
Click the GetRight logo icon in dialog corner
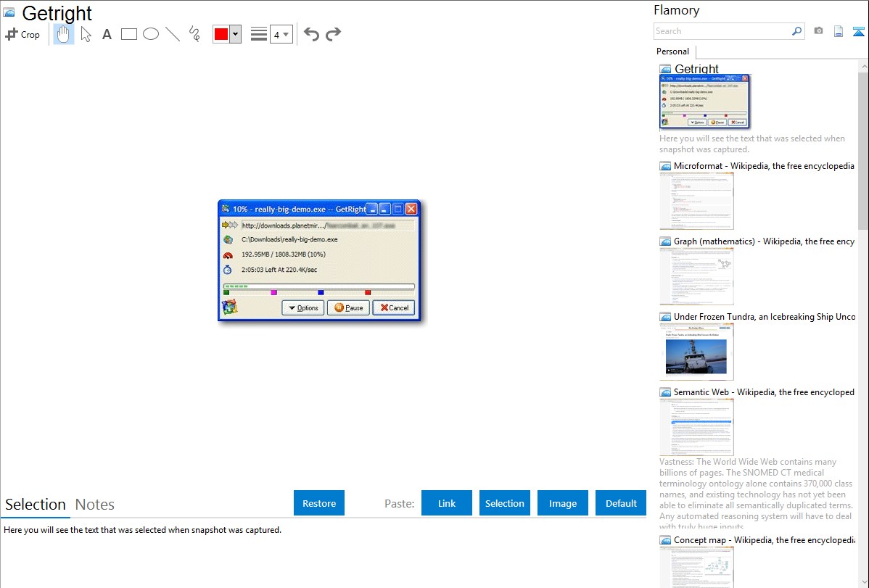click(229, 307)
